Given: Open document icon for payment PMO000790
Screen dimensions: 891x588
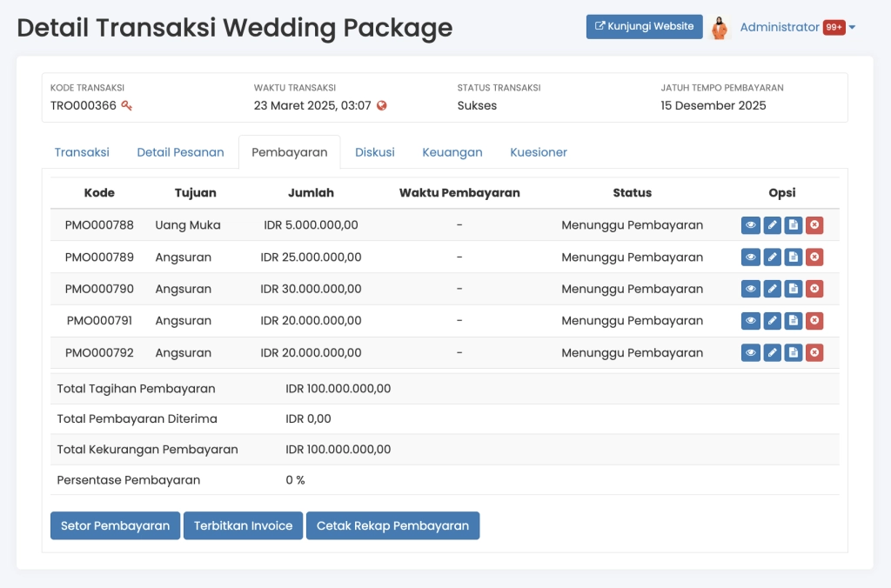Looking at the screenshot, I should pyautogui.click(x=793, y=289).
